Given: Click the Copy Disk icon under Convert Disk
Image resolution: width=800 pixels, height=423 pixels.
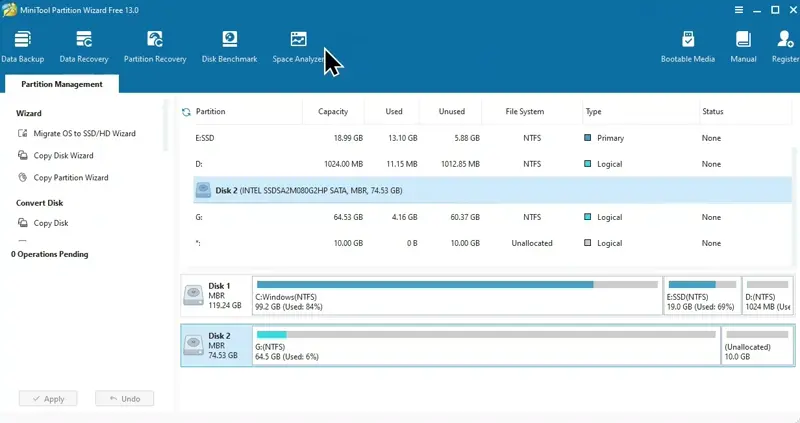Looking at the screenshot, I should 22,222.
